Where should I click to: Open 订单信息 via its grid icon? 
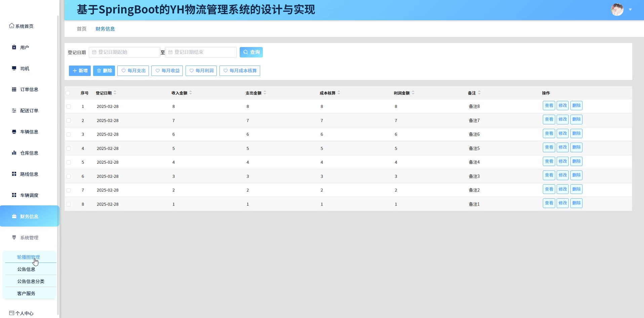(14, 89)
